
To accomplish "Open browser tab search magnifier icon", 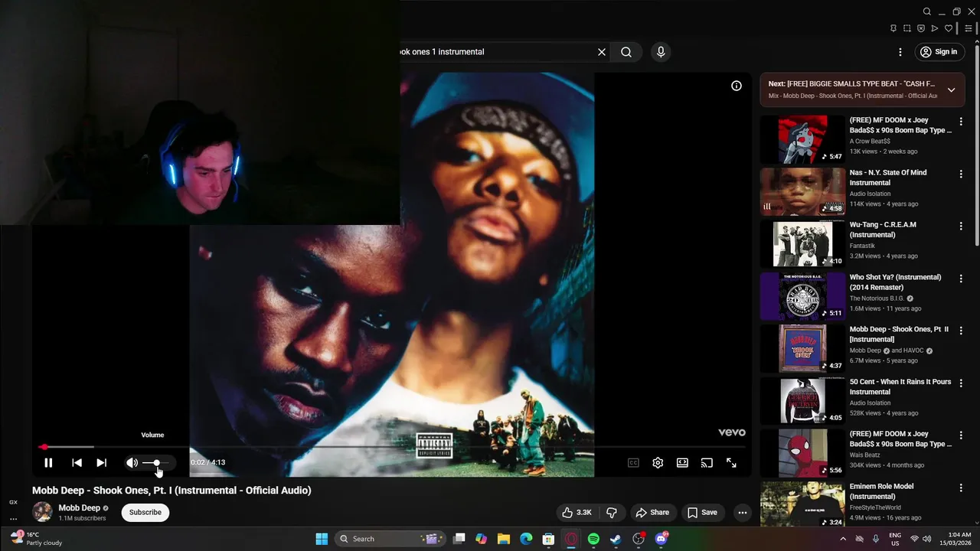I will (x=927, y=11).
